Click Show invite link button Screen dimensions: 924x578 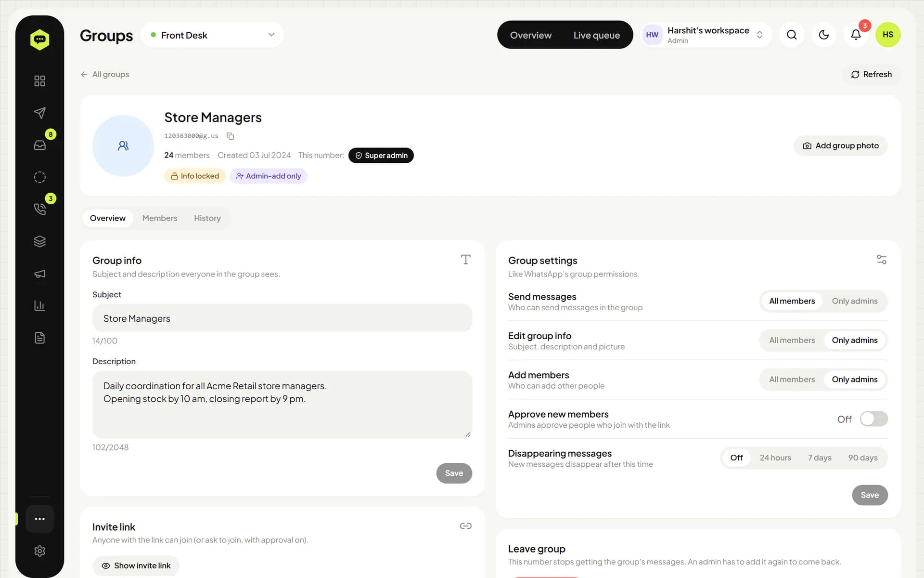point(136,565)
